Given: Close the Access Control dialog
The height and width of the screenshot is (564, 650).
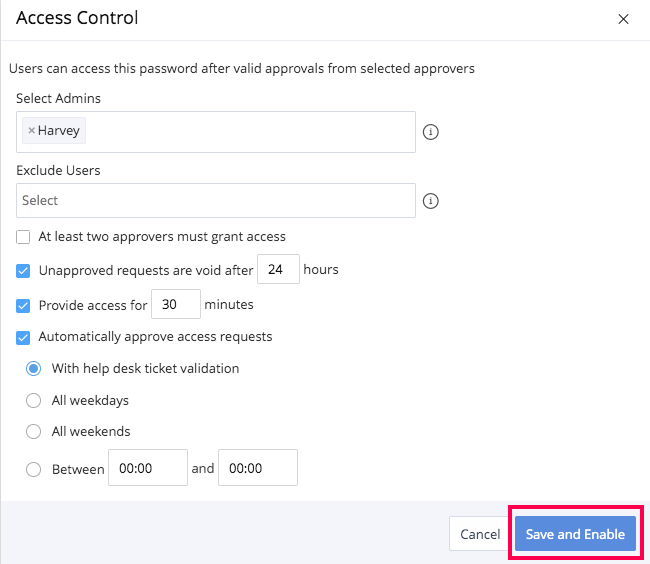Looking at the screenshot, I should [623, 19].
